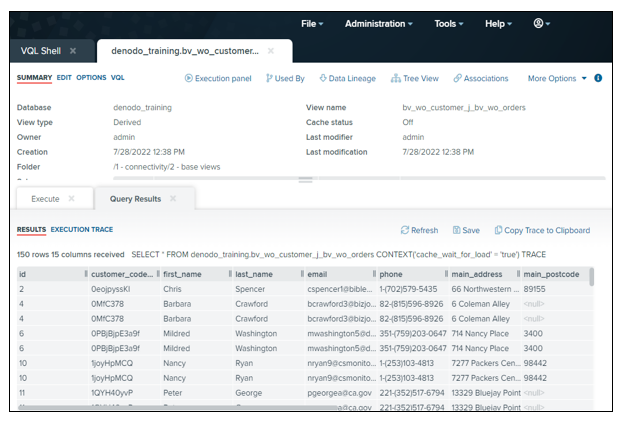The height and width of the screenshot is (422, 626).
Task: Expand the More Options dropdown
Action: (557, 79)
